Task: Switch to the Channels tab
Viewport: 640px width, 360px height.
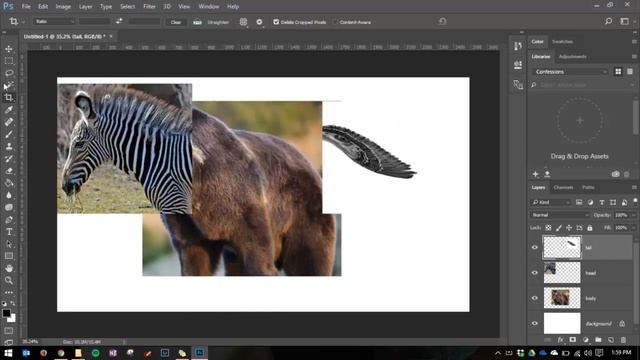Action: [x=563, y=187]
